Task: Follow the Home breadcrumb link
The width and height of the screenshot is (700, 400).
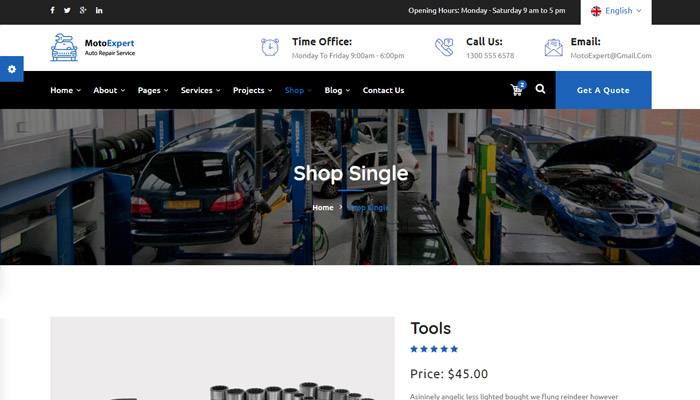Action: pos(322,207)
